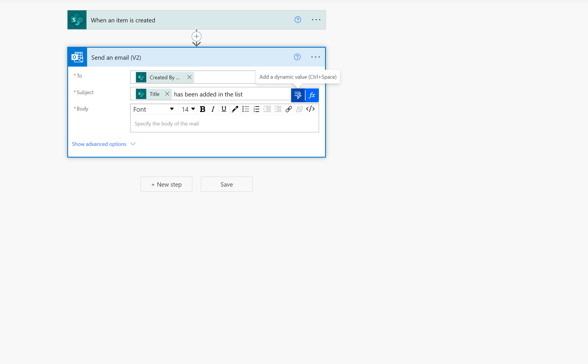Insert a new step via plus connector

coord(197,36)
